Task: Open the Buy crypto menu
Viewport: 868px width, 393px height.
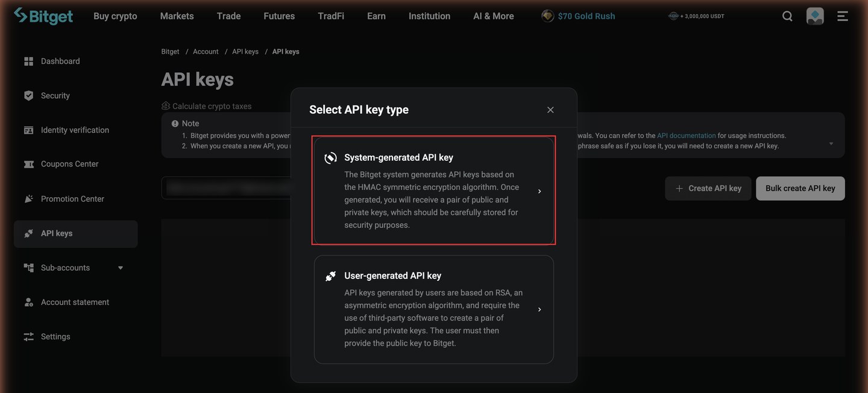Action: [x=115, y=16]
